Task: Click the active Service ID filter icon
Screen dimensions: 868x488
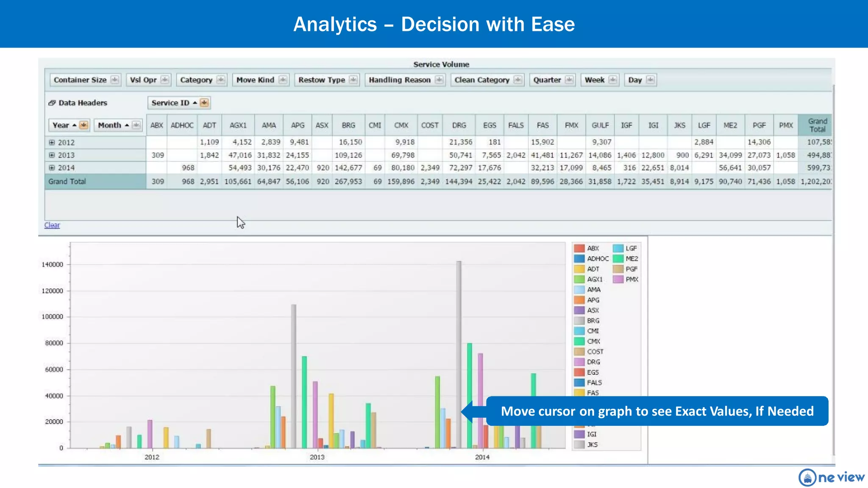Action: (x=204, y=103)
